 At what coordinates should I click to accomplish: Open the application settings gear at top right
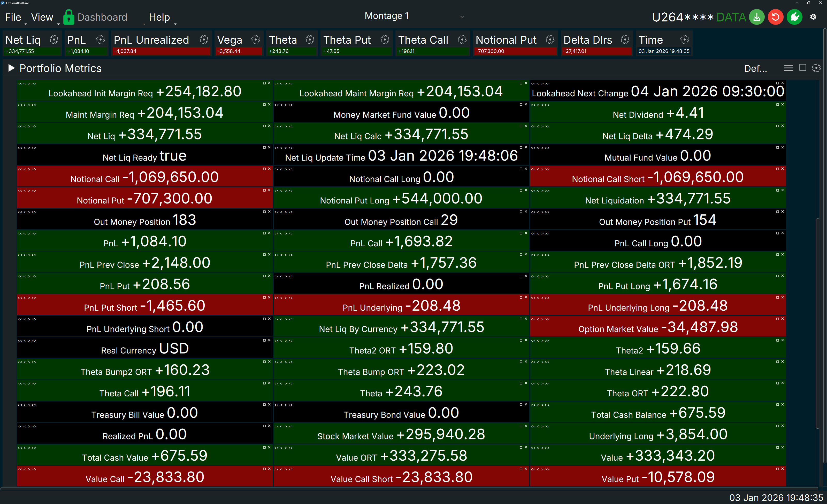click(813, 17)
